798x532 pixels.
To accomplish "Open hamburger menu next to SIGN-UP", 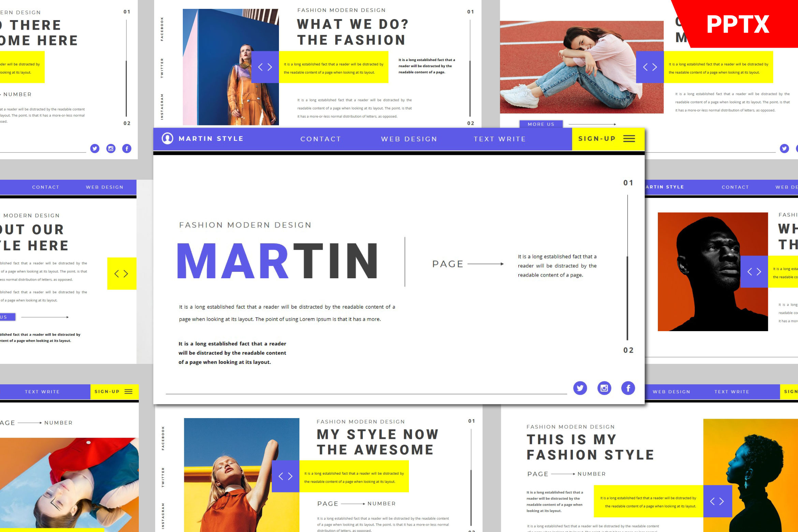I will click(x=629, y=138).
